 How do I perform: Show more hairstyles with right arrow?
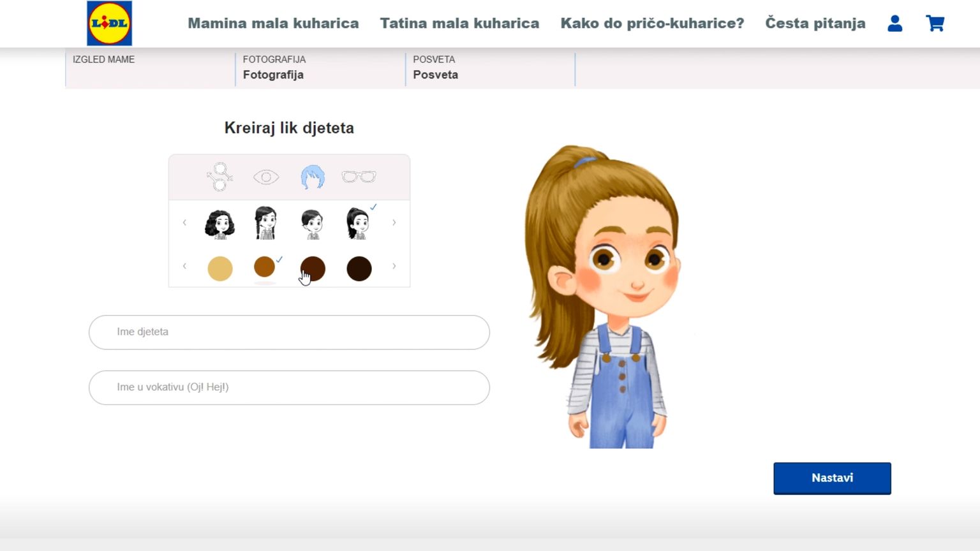click(x=394, y=223)
